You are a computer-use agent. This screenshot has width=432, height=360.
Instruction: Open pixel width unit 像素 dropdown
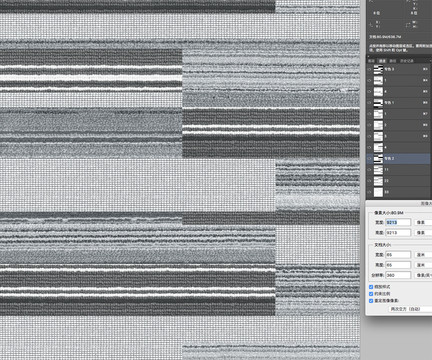423,222
